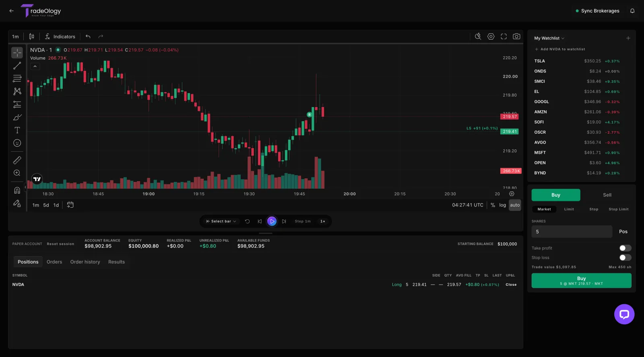This screenshot has height=357, width=644.
Task: Click Add NVDA to watchlist
Action: [x=560, y=49]
